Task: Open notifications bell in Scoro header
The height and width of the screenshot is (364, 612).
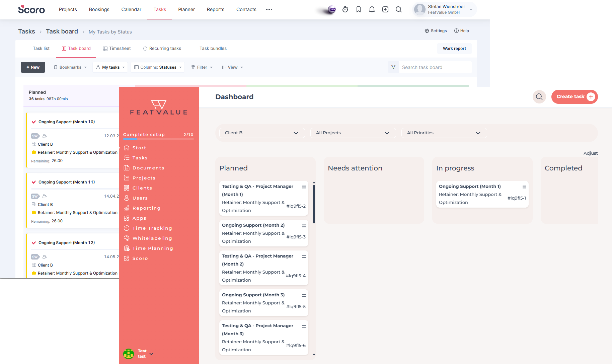Action: pos(372,9)
